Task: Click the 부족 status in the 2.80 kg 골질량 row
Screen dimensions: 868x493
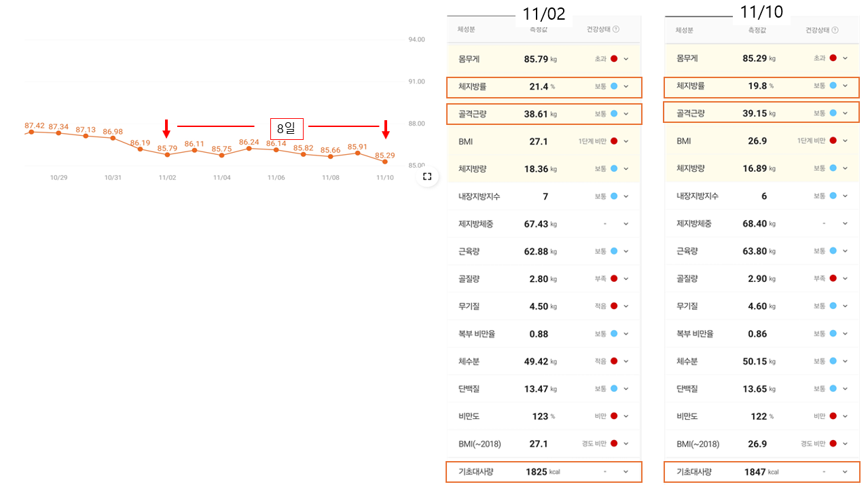Action: pyautogui.click(x=600, y=278)
